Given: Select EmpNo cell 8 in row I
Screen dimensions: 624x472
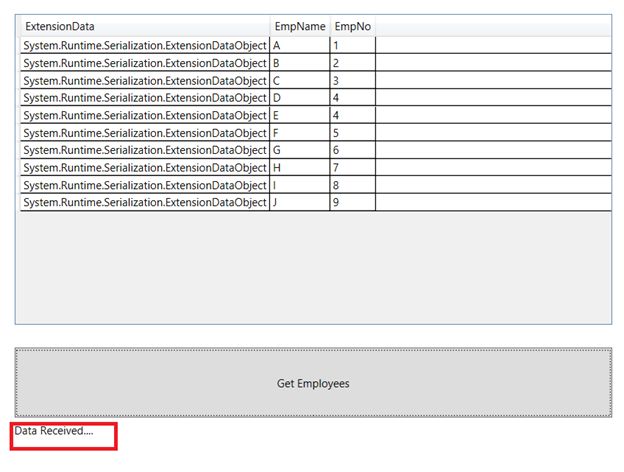Looking at the screenshot, I should click(x=353, y=185).
